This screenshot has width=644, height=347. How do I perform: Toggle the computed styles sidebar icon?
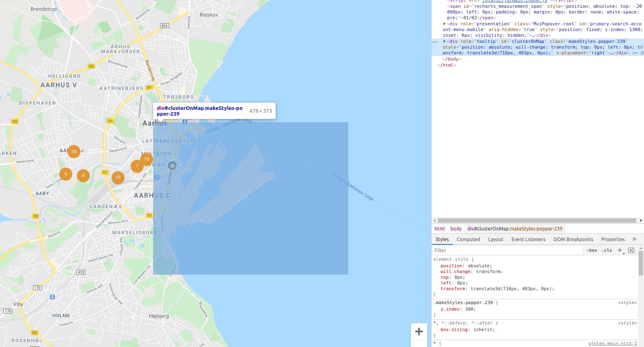tap(631, 250)
